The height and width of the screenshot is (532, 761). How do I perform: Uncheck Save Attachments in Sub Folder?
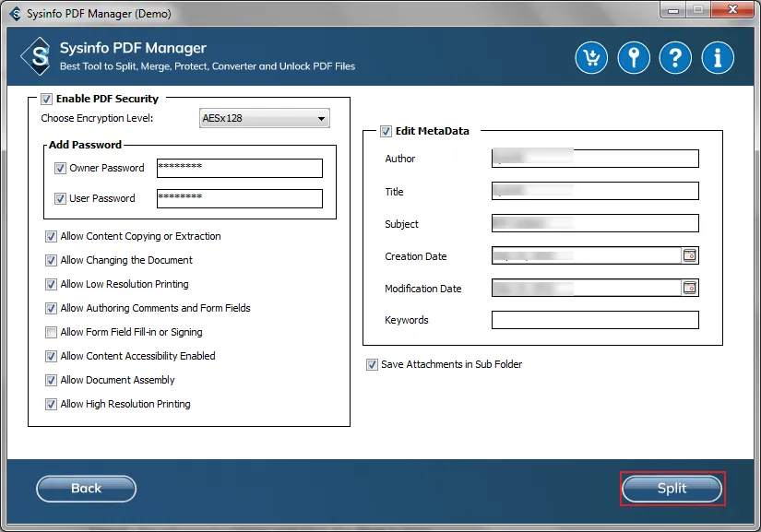372,364
